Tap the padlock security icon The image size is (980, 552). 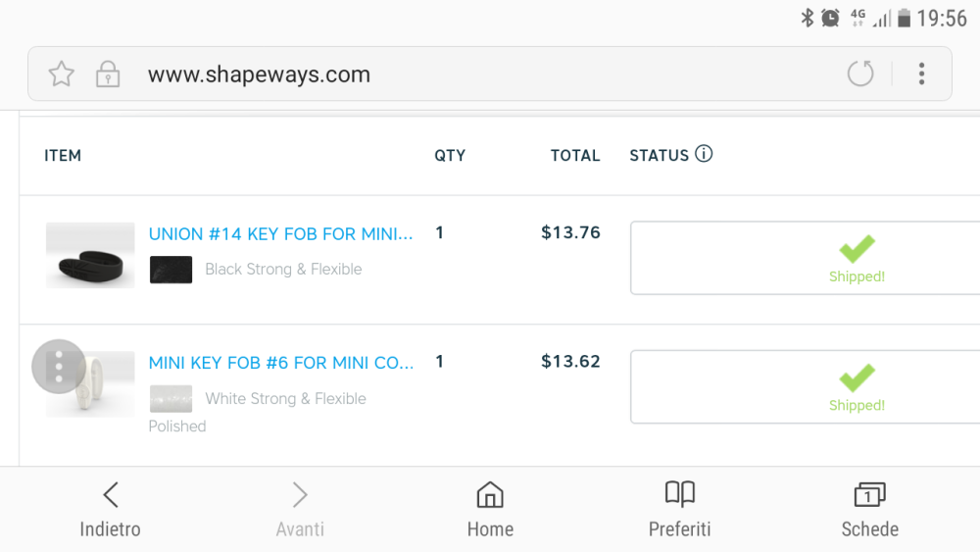(108, 74)
